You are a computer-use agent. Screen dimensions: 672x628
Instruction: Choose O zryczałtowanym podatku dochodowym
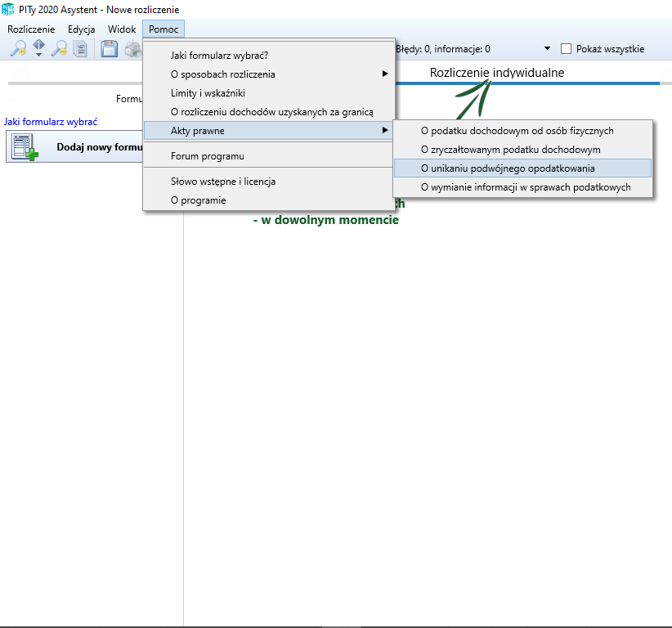(510, 150)
